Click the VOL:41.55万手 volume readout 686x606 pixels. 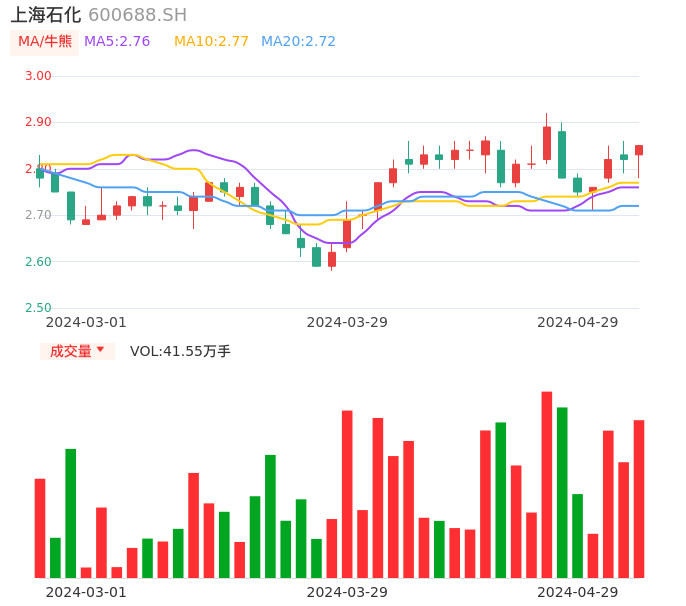pyautogui.click(x=180, y=351)
